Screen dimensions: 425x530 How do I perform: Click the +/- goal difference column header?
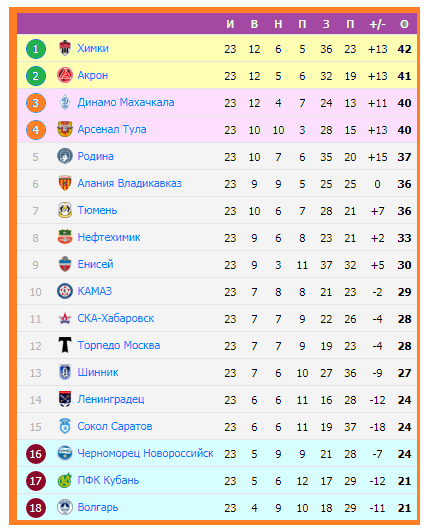pos(377,24)
